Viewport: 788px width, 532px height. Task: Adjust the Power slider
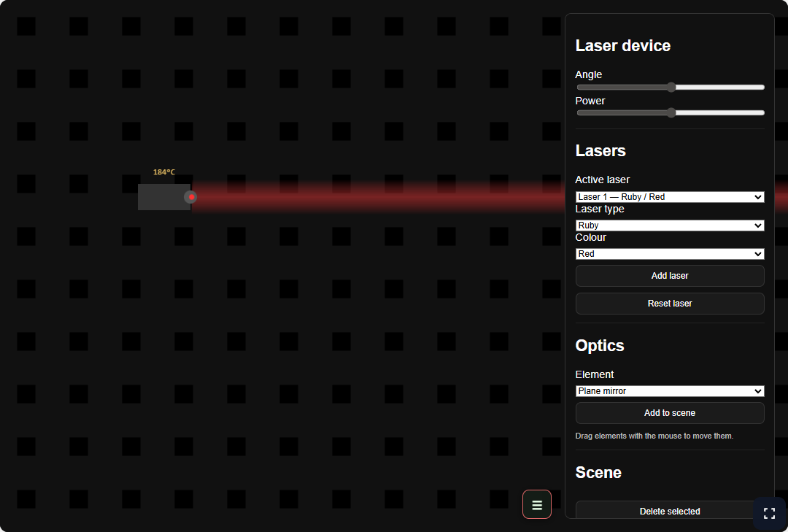point(670,112)
